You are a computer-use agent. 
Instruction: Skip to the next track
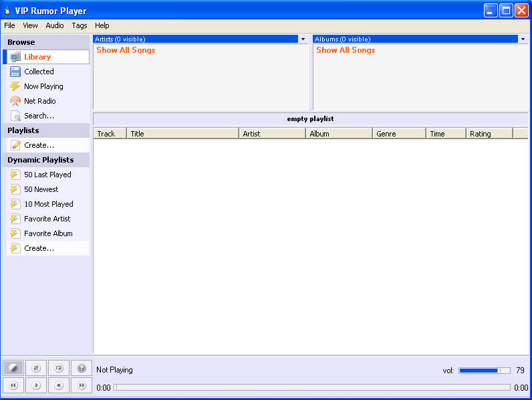click(82, 385)
